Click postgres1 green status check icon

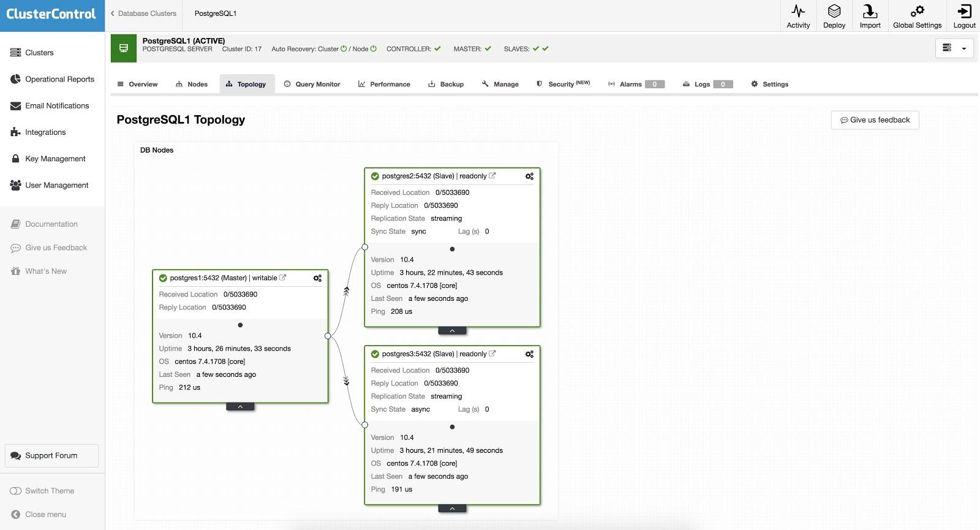[x=163, y=278]
